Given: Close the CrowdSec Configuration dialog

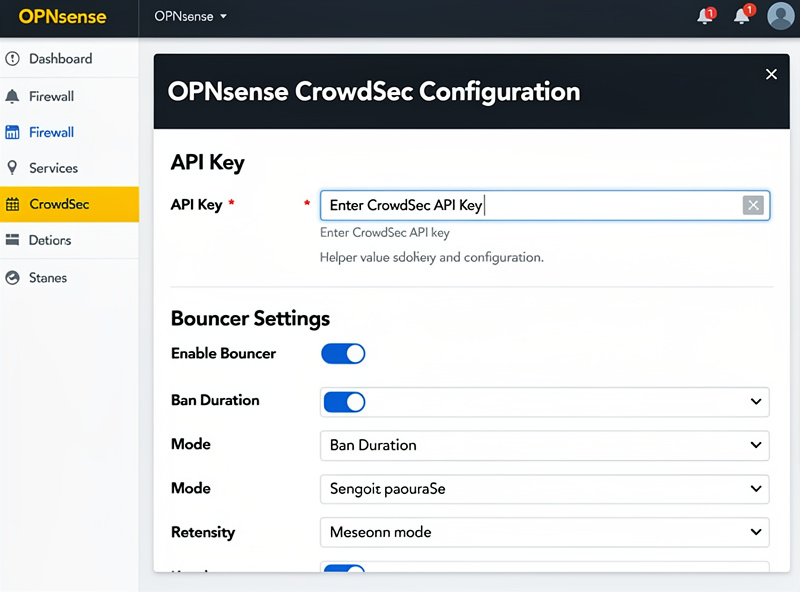Looking at the screenshot, I should pos(771,75).
